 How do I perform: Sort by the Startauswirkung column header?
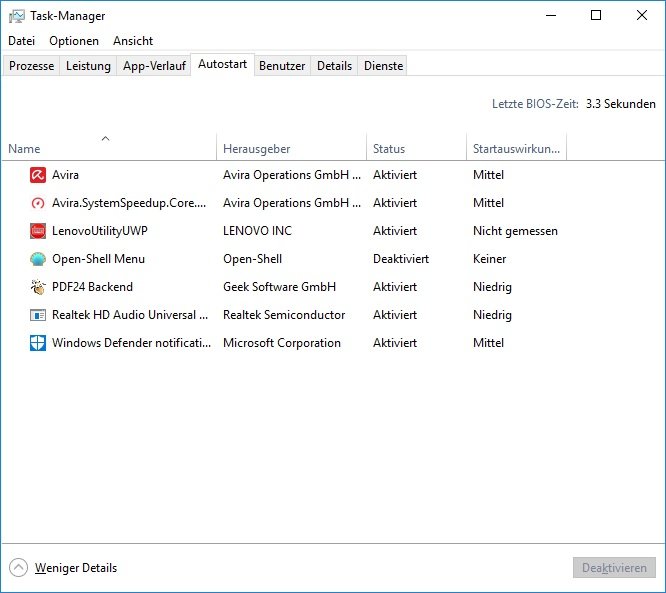click(516, 147)
